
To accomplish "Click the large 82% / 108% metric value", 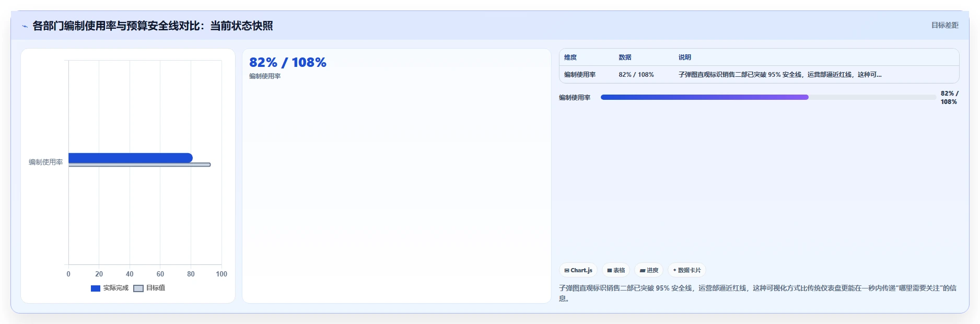I will tap(288, 63).
